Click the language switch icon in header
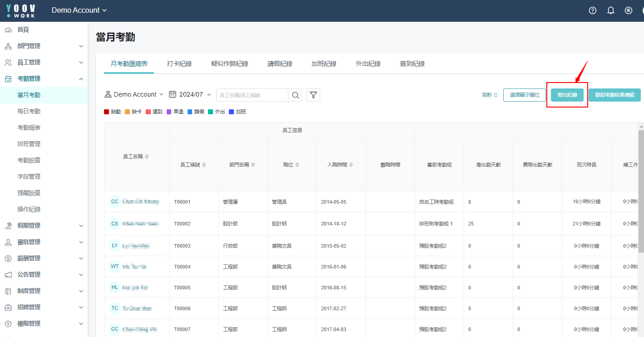This screenshot has height=337, width=644. pyautogui.click(x=629, y=10)
